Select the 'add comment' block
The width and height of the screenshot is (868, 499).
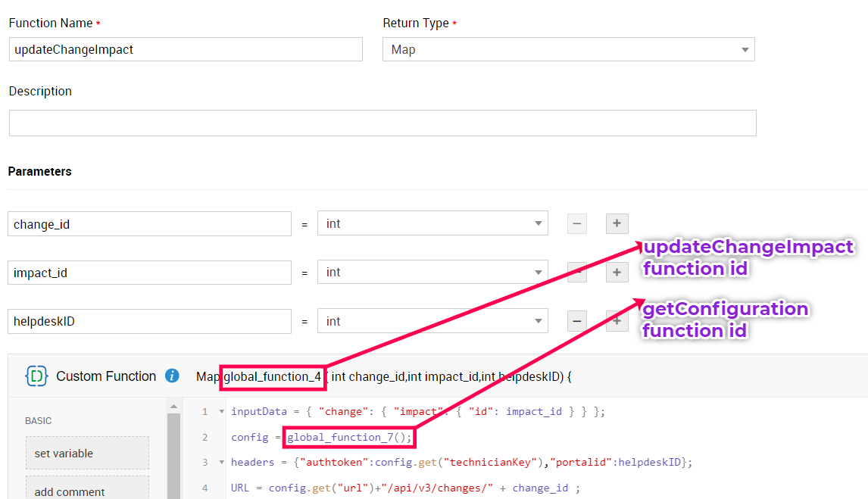pyautogui.click(x=87, y=488)
